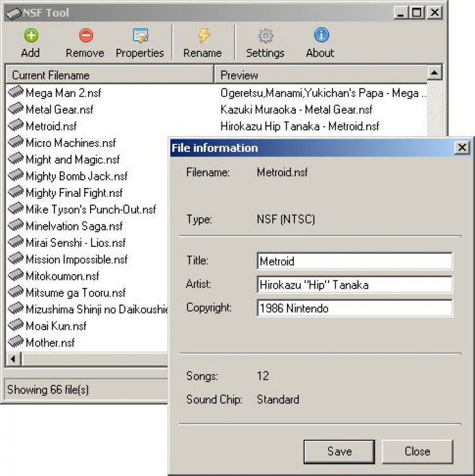Viewport: 475px width, 476px height.
Task: Select the Mike Tyson's Punch-Out.nsf filename
Action: [91, 210]
